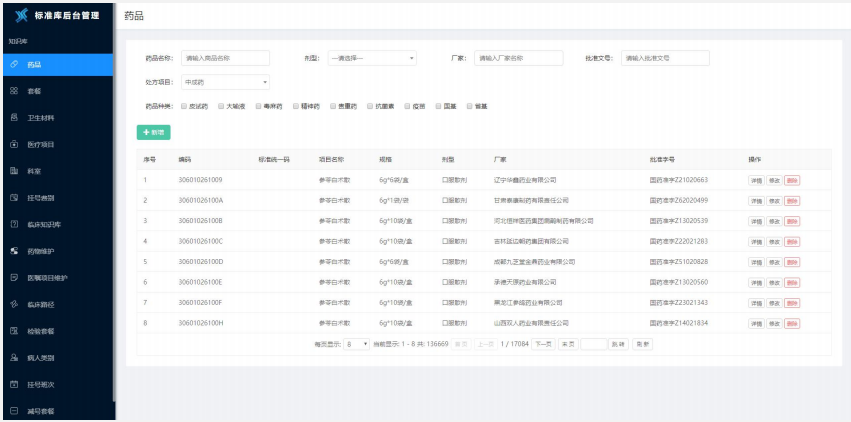Screen dimensions: 851x422
Task: Click approval number 国药准字Z51020828
Action: coord(678,261)
